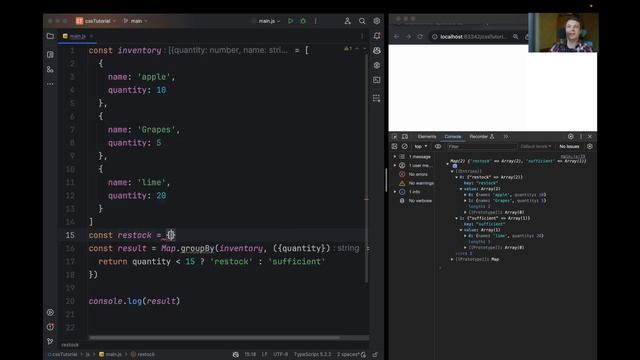The height and width of the screenshot is (360, 640).
Task: Show more tool windows ellipsis
Action: click(x=50, y=84)
